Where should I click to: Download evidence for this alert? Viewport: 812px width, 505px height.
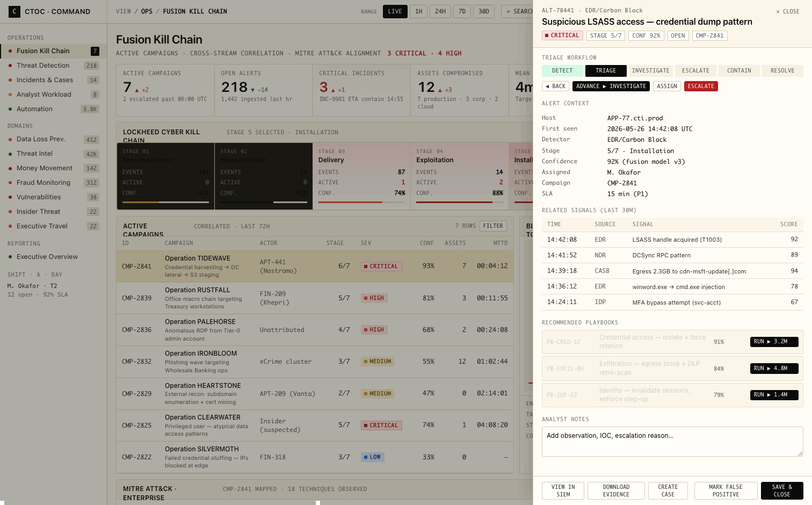(616, 490)
